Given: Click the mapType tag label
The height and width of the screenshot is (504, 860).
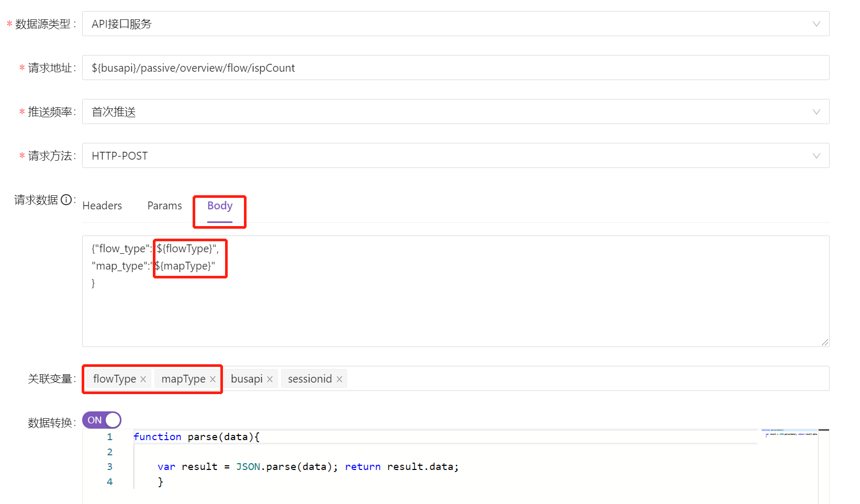Looking at the screenshot, I should [183, 379].
